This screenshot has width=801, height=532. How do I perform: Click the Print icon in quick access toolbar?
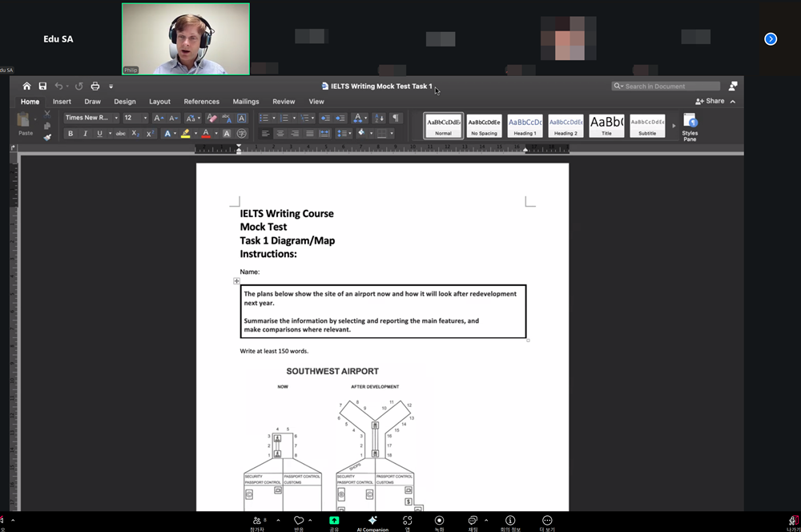tap(95, 86)
